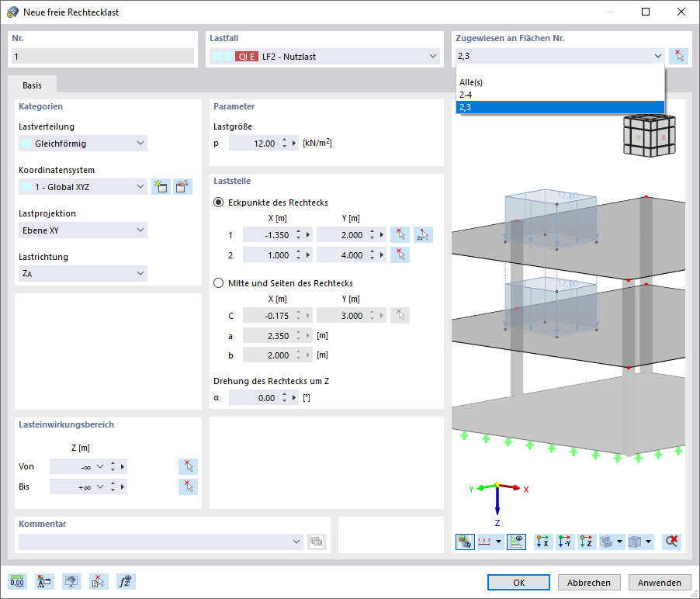Click the display/view monitor icon at bottom
The height and width of the screenshot is (599, 700).
[71, 582]
